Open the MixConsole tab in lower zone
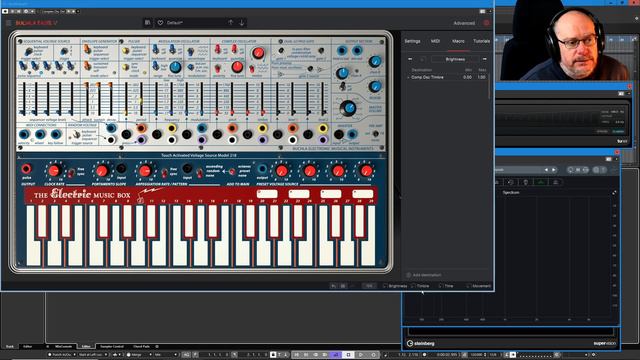 (x=63, y=347)
